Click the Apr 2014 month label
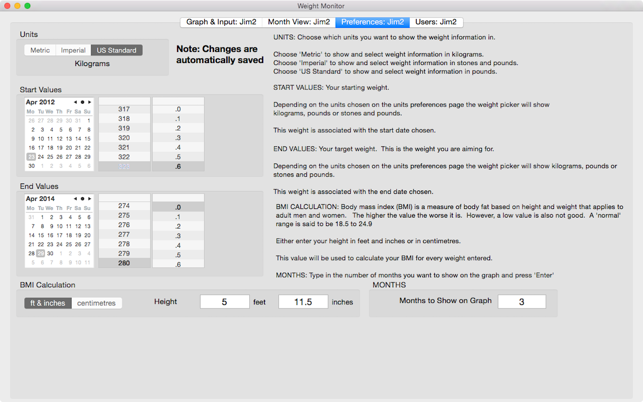Image resolution: width=643 pixels, height=402 pixels. (x=40, y=199)
